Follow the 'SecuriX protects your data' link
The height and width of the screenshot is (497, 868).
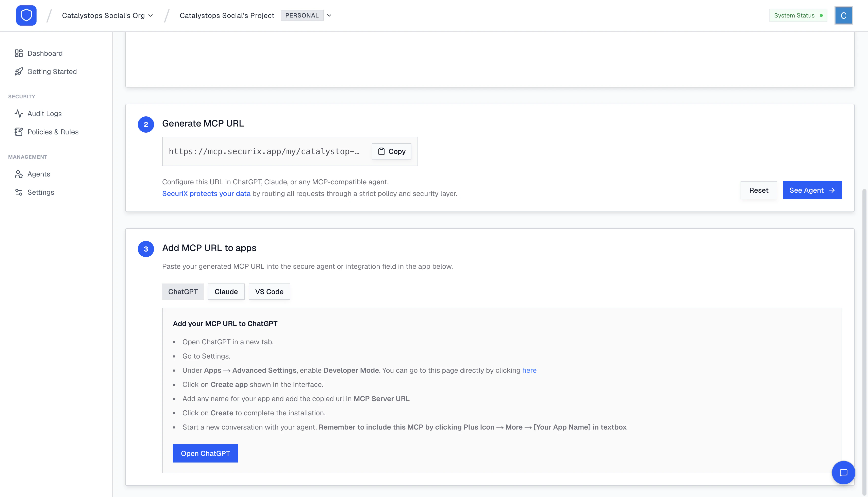point(206,193)
